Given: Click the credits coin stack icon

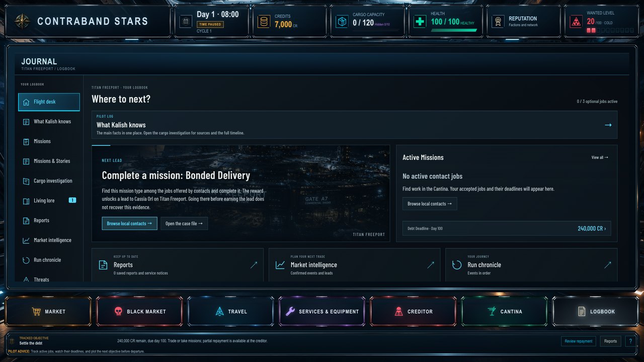Looking at the screenshot, I should [x=264, y=22].
